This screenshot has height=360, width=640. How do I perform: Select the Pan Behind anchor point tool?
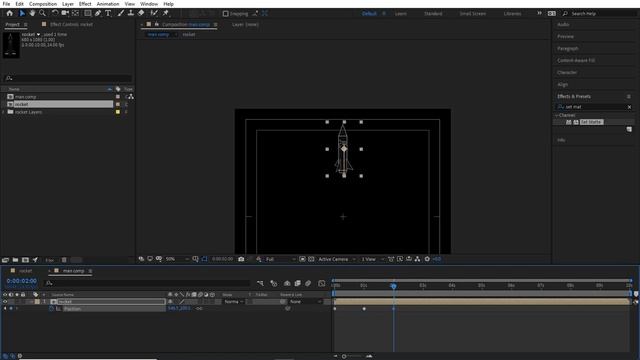pos(76,13)
